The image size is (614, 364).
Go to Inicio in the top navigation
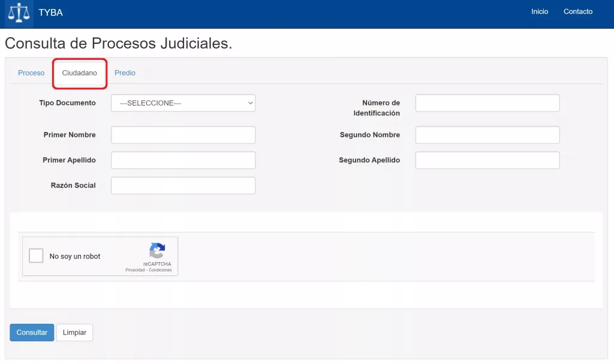tap(540, 12)
